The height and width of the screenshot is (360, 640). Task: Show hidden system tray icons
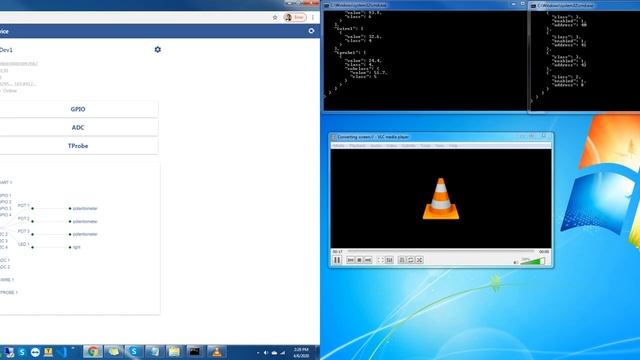coord(258,353)
